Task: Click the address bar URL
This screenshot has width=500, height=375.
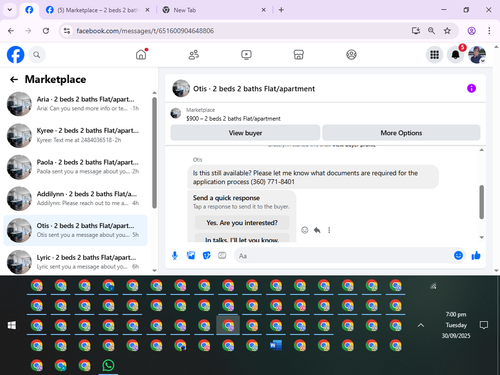Action: pyautogui.click(x=145, y=31)
